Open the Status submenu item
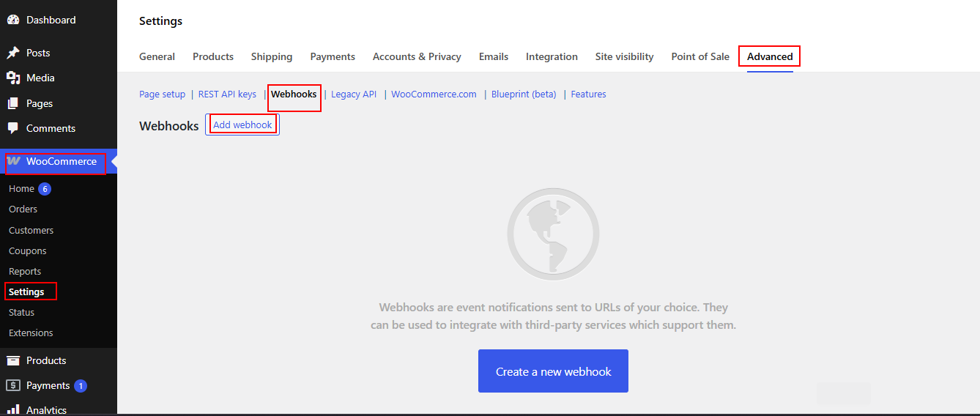Image resolution: width=980 pixels, height=416 pixels. click(21, 312)
